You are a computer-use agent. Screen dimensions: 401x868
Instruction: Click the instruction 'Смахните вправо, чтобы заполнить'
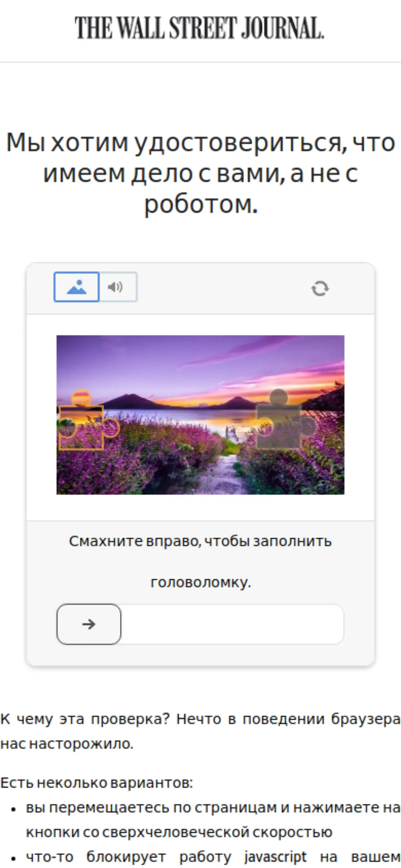point(200,541)
